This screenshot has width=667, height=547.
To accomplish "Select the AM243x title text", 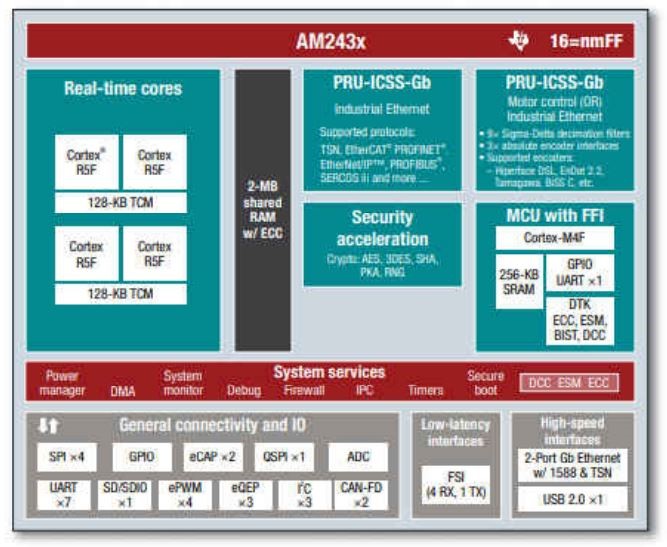I will (331, 42).
